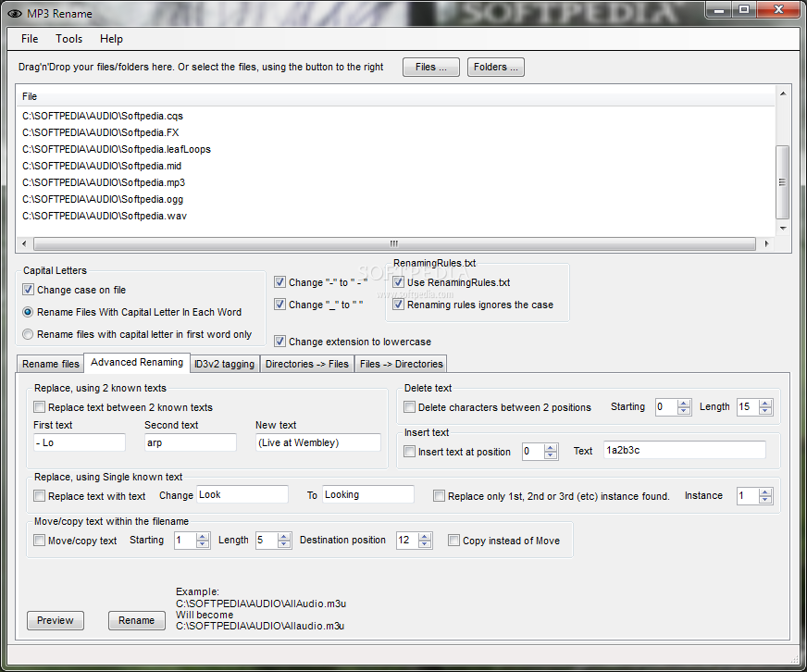Click the Rename button

tap(136, 620)
